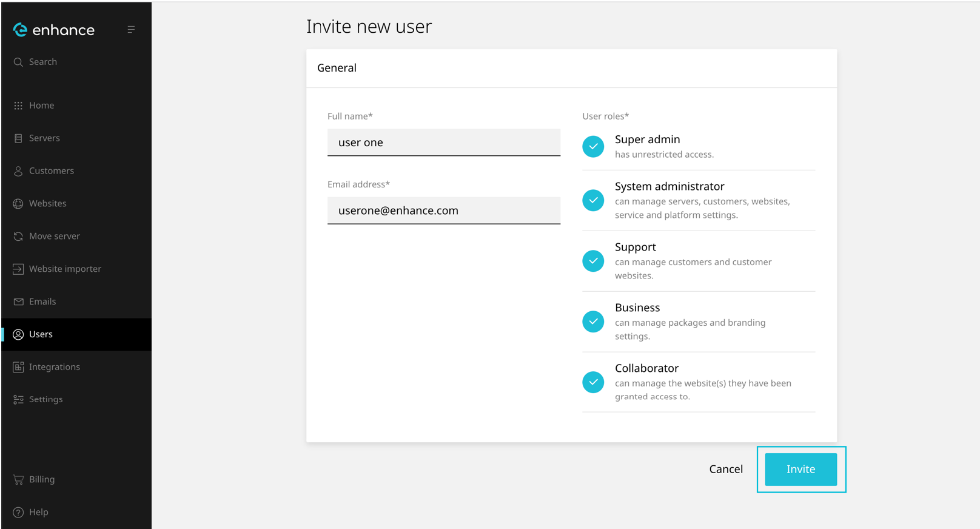Collapse the sidebar using the menu icon
This screenshot has width=980, height=529.
[131, 29]
